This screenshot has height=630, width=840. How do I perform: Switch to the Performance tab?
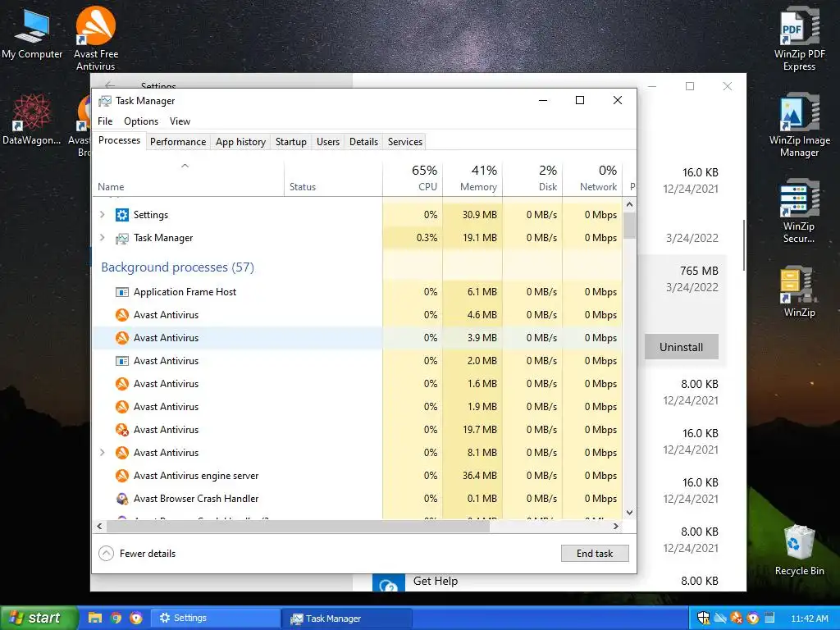[178, 142]
